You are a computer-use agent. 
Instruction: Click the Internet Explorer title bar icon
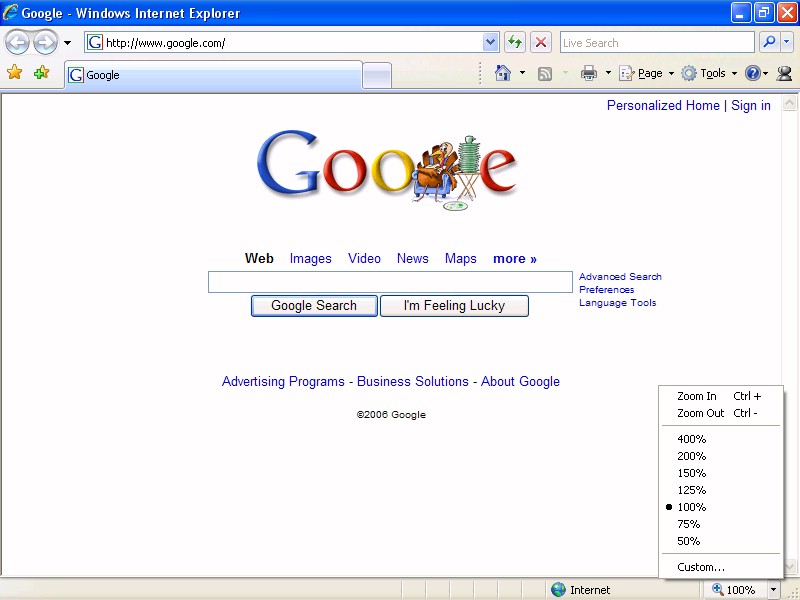coord(11,12)
